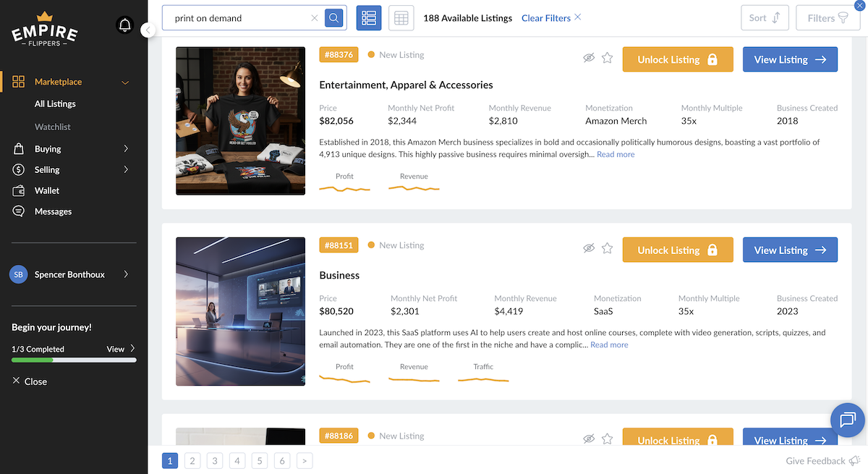868x474 pixels.
Task: Open the T-shirt listing thumbnail
Action: (240, 121)
